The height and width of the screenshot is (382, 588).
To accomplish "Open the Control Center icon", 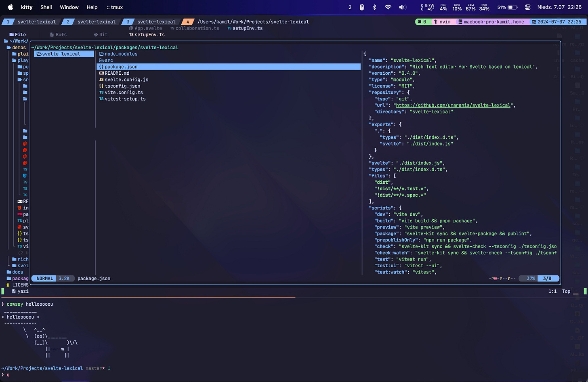I will coord(527,7).
